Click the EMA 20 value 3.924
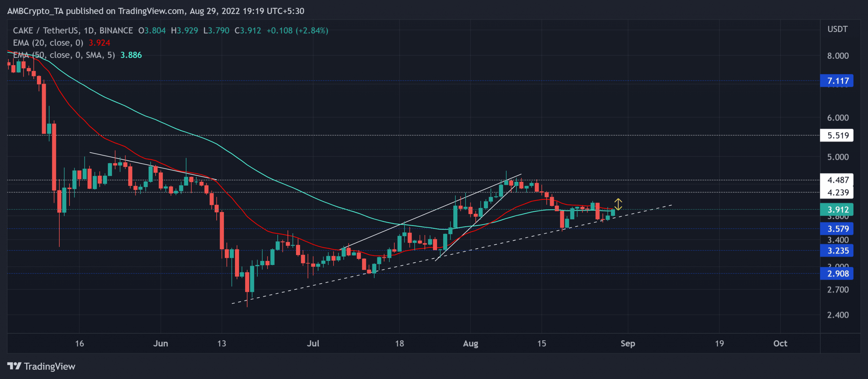 (x=99, y=43)
